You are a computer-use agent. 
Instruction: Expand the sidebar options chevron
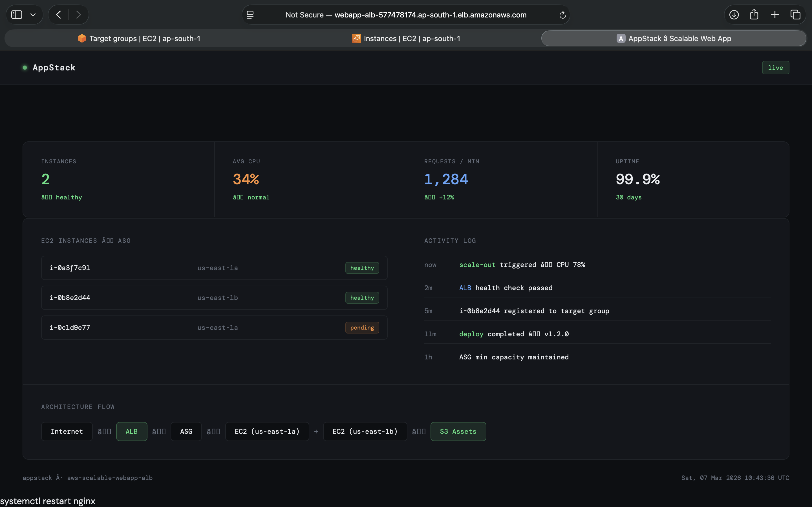click(33, 14)
